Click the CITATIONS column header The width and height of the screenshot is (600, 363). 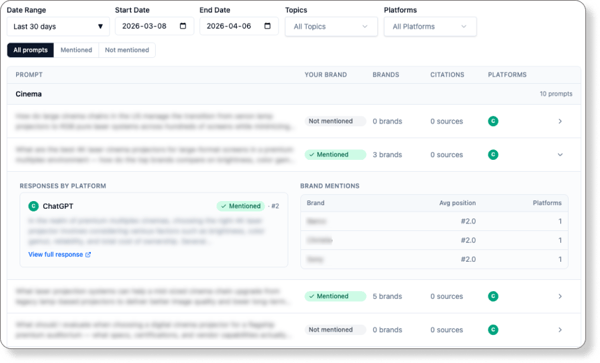tap(447, 75)
